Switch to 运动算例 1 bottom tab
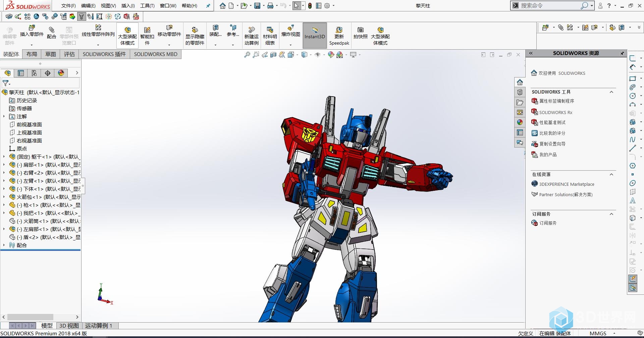The width and height of the screenshot is (644, 338). pos(99,326)
